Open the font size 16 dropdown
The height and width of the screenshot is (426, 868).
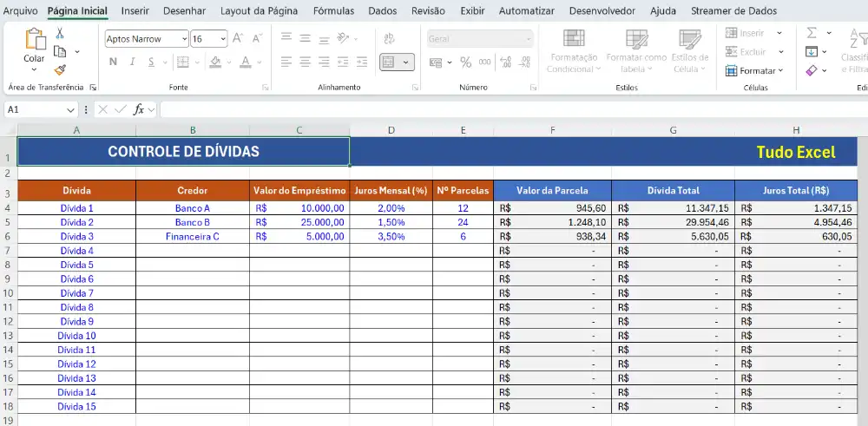(x=223, y=39)
